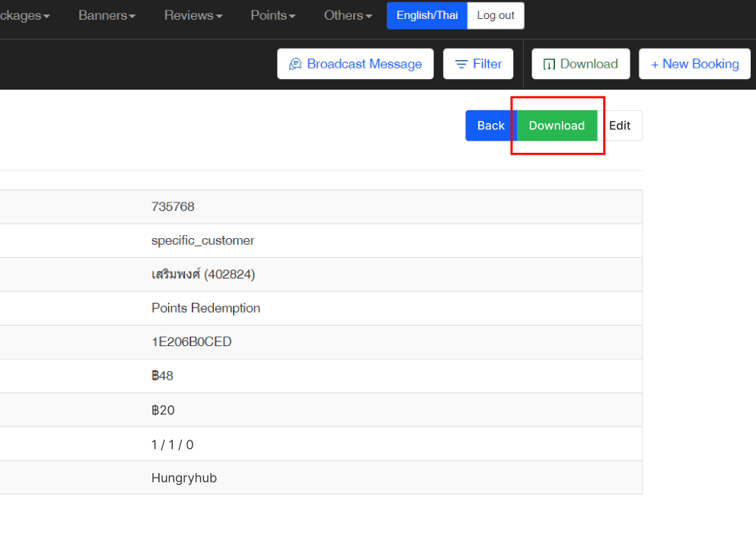Image resolution: width=756 pixels, height=547 pixels.
Task: Expand the Banners dropdown menu
Action: click(107, 15)
